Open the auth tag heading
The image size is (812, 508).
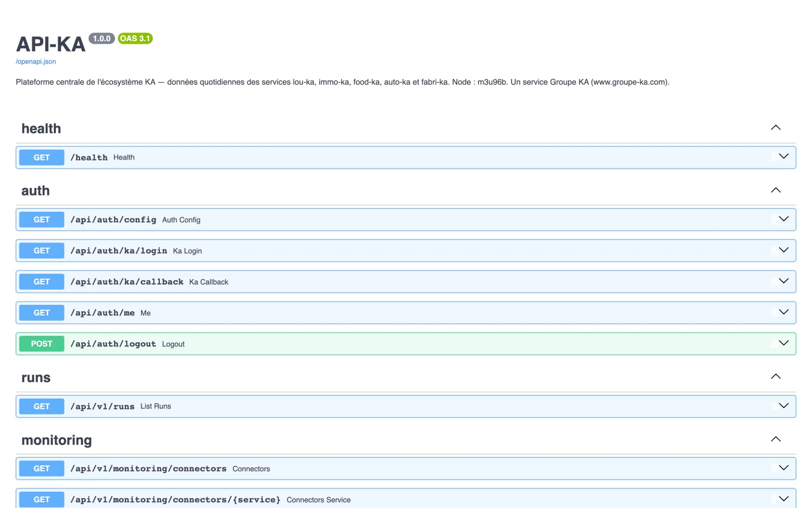(x=36, y=191)
